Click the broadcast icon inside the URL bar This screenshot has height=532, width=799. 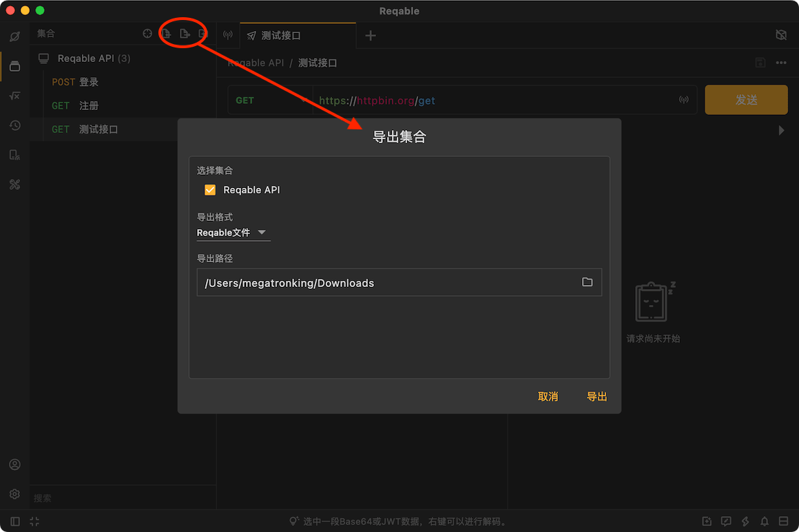pos(684,100)
